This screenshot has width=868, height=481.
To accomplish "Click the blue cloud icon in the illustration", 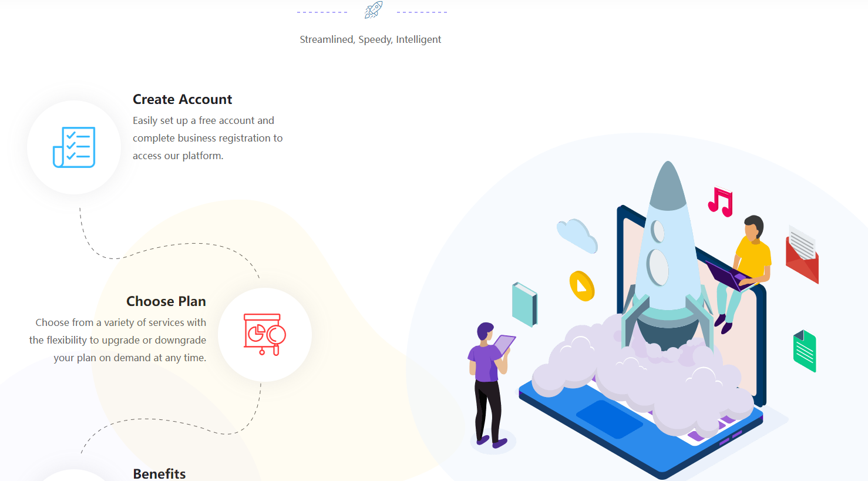I will (577, 236).
